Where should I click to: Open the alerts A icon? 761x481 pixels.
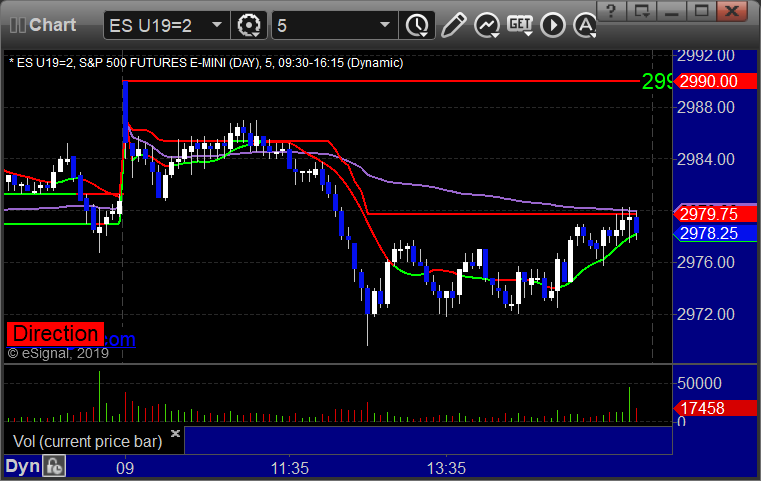[585, 25]
